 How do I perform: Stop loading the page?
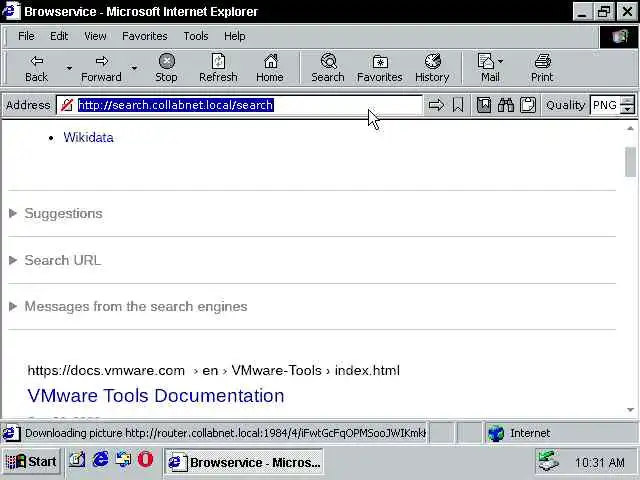click(167, 68)
